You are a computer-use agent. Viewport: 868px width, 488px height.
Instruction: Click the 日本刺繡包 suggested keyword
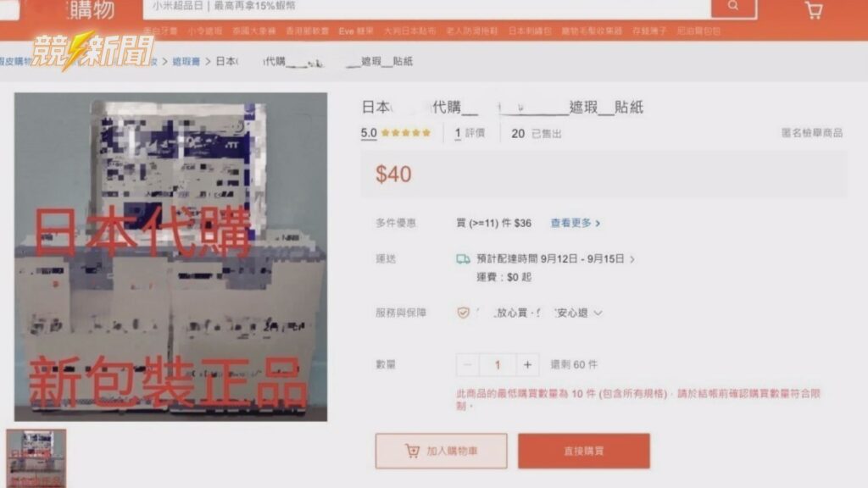click(x=530, y=31)
